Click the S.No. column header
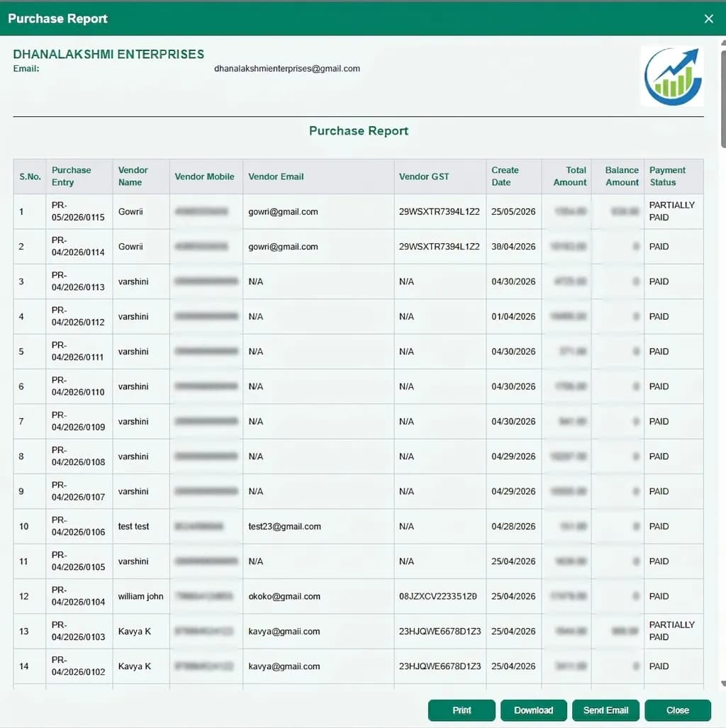The image size is (726, 728). click(30, 177)
